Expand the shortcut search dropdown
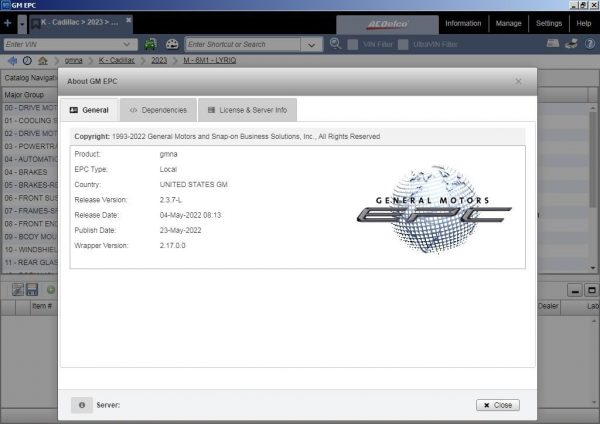Screen dimensions: 600x424 tap(311, 45)
